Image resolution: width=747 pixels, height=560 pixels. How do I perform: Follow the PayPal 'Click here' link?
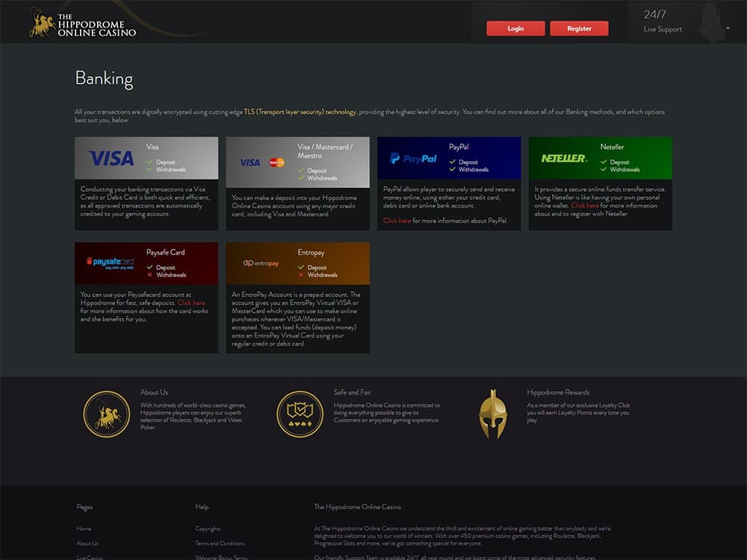click(x=397, y=221)
